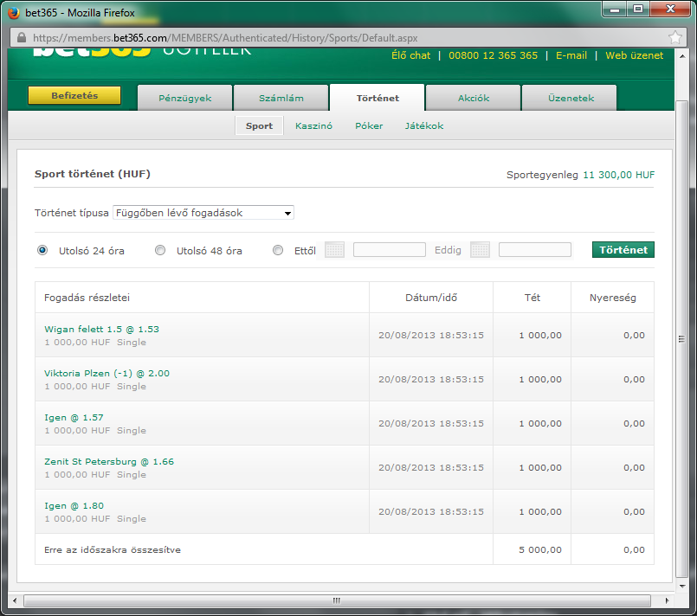Screen dimensions: 697x616
Task: Click the Wigan row date 20/08/2013 18:53:15
Action: click(431, 336)
